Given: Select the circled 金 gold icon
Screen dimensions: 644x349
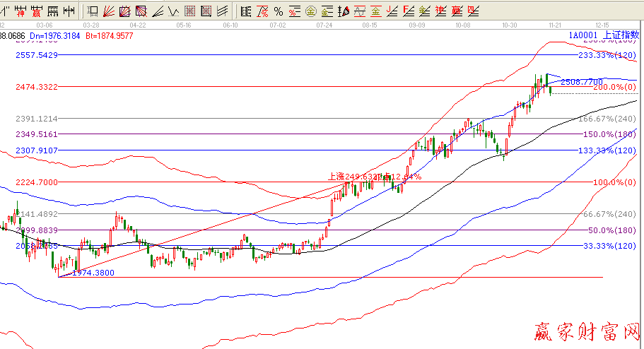Looking at the screenshot, I should (310, 11).
